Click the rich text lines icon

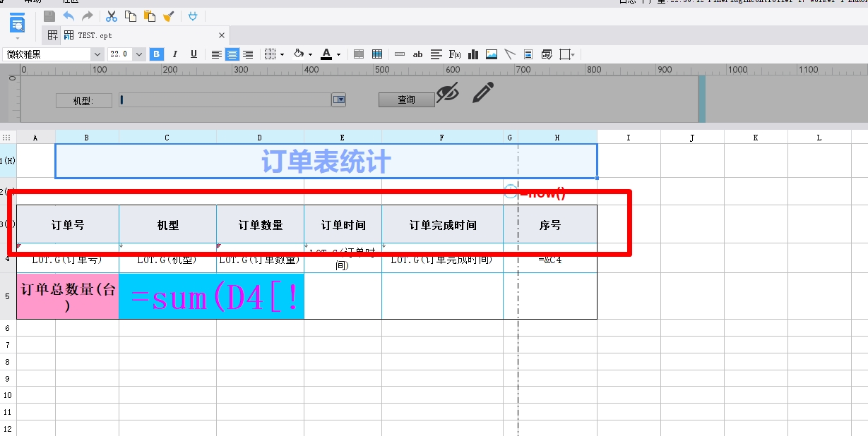point(436,54)
